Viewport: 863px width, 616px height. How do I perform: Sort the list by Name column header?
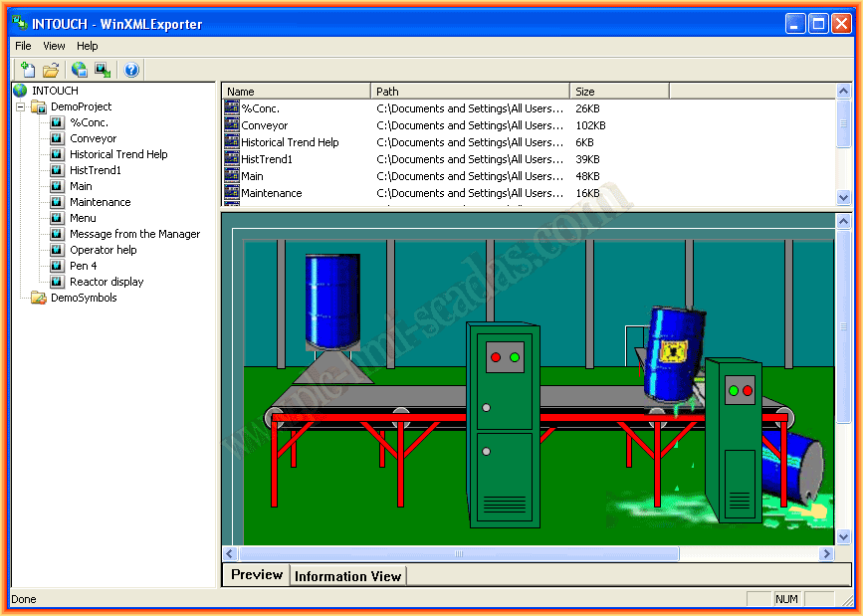[x=296, y=92]
